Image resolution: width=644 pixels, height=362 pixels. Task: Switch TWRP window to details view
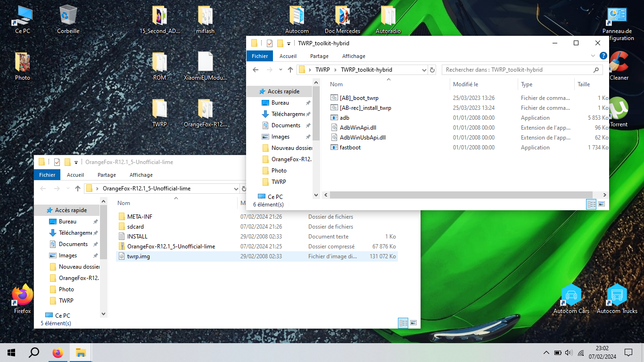click(x=591, y=204)
